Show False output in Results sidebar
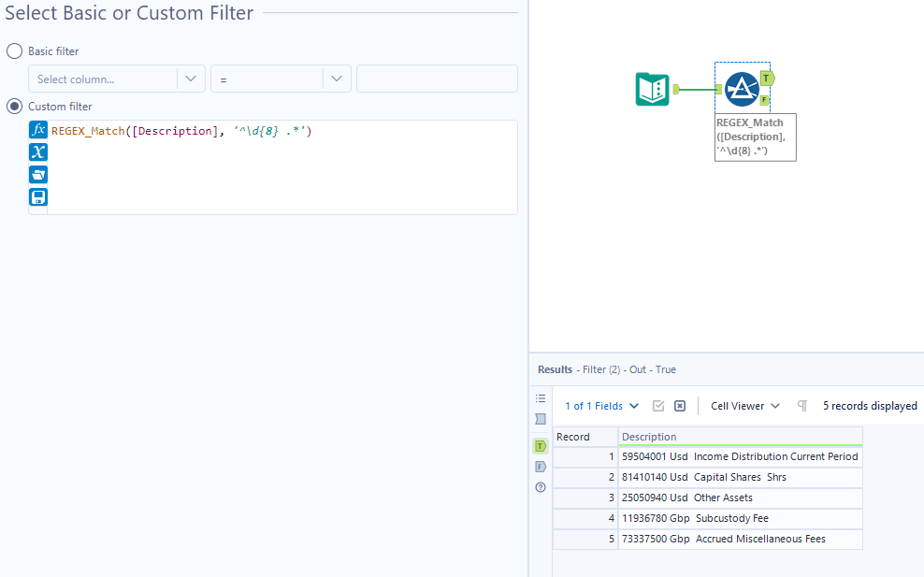This screenshot has height=577, width=924. coord(541,467)
